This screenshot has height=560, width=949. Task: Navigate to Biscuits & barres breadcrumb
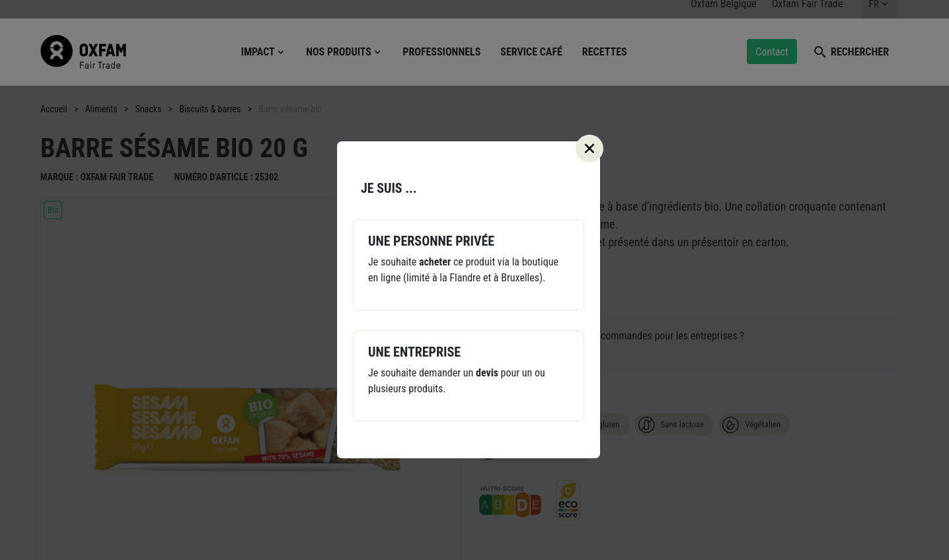209,109
